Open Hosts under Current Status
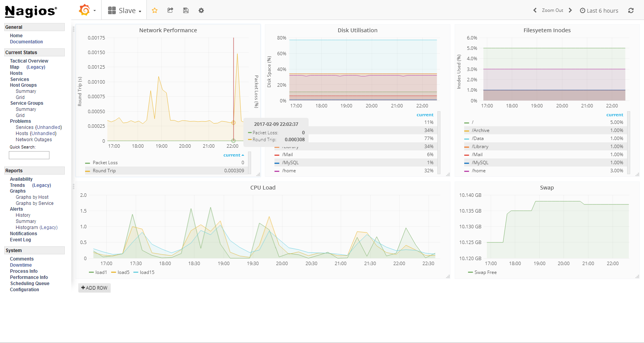This screenshot has height=343, width=644. coord(16,73)
